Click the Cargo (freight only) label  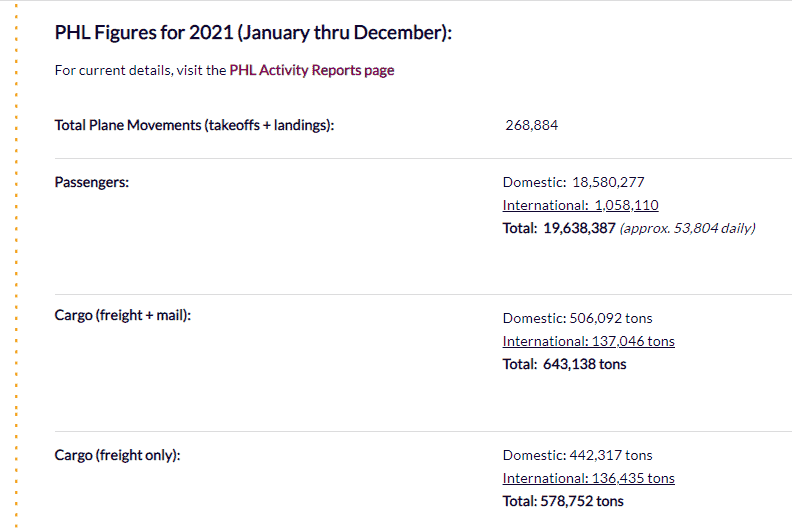click(x=117, y=455)
